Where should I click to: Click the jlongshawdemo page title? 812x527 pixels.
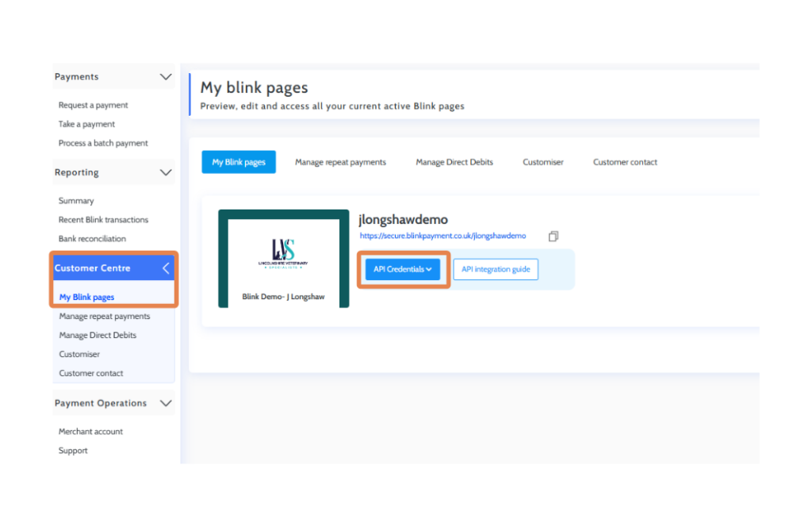[403, 220]
